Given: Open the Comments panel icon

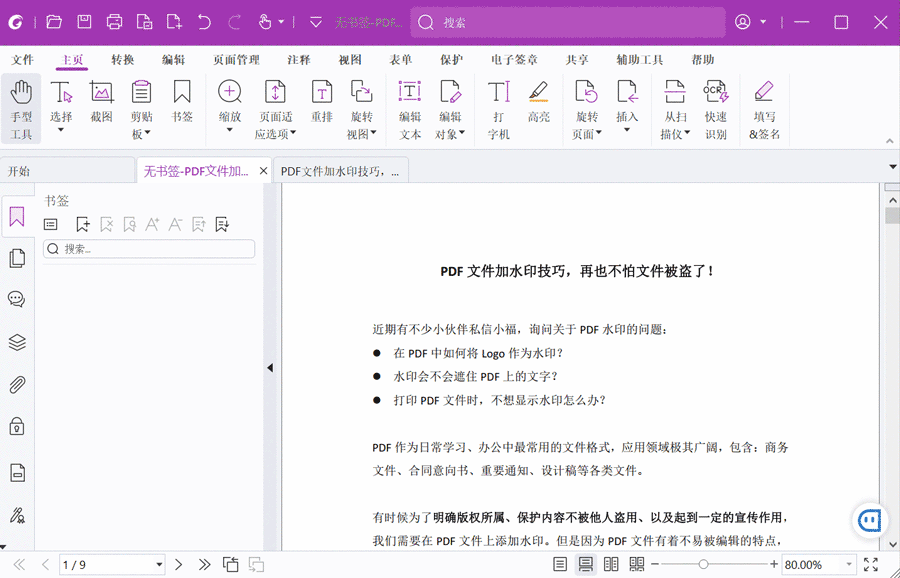Looking at the screenshot, I should coord(17,298).
